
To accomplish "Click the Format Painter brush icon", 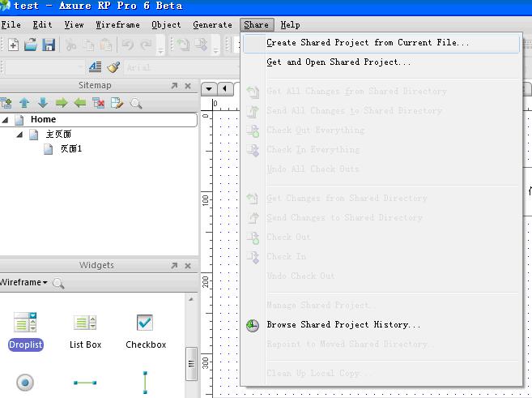I will (113, 67).
